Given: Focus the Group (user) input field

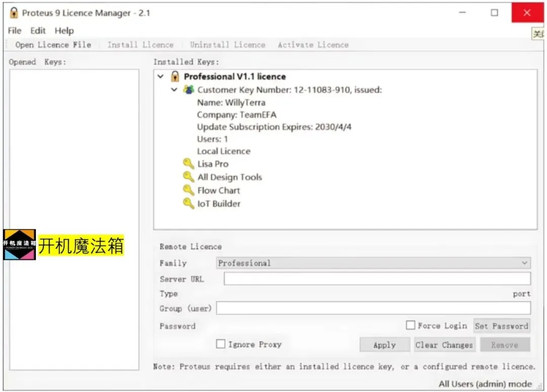Looking at the screenshot, I should click(373, 308).
